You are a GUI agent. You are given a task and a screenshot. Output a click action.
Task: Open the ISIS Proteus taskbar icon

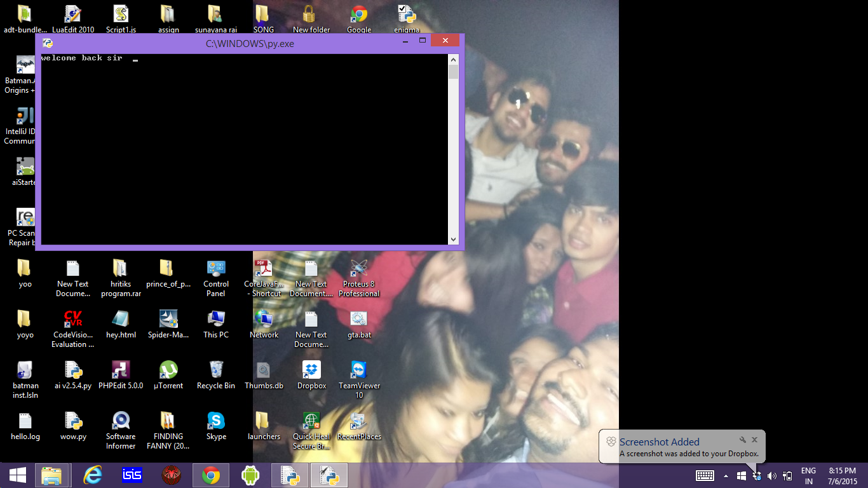(132, 475)
